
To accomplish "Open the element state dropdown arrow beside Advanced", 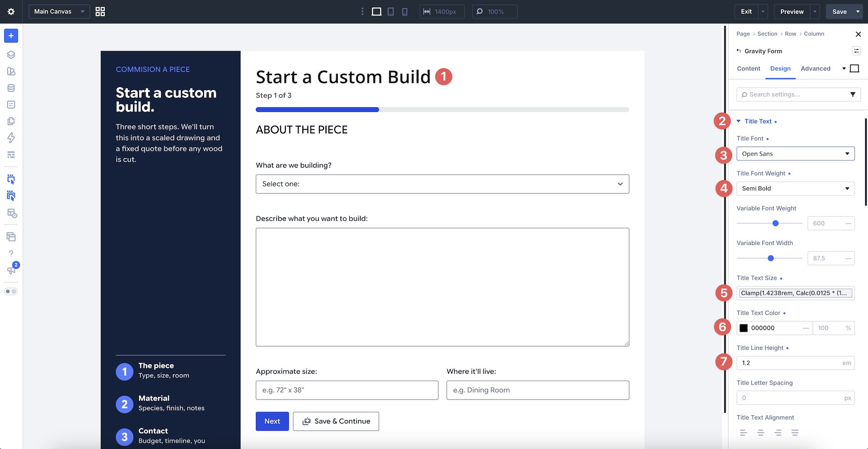I will (x=844, y=68).
